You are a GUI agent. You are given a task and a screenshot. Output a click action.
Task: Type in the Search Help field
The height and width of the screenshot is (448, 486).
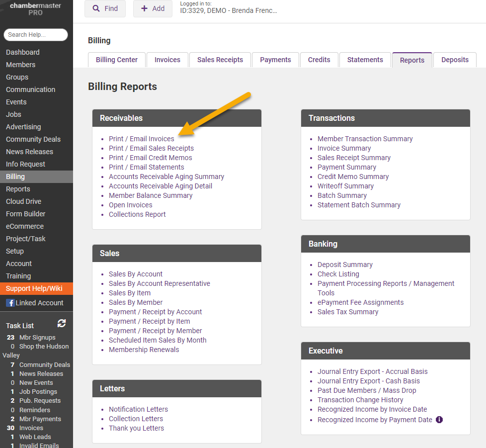36,35
